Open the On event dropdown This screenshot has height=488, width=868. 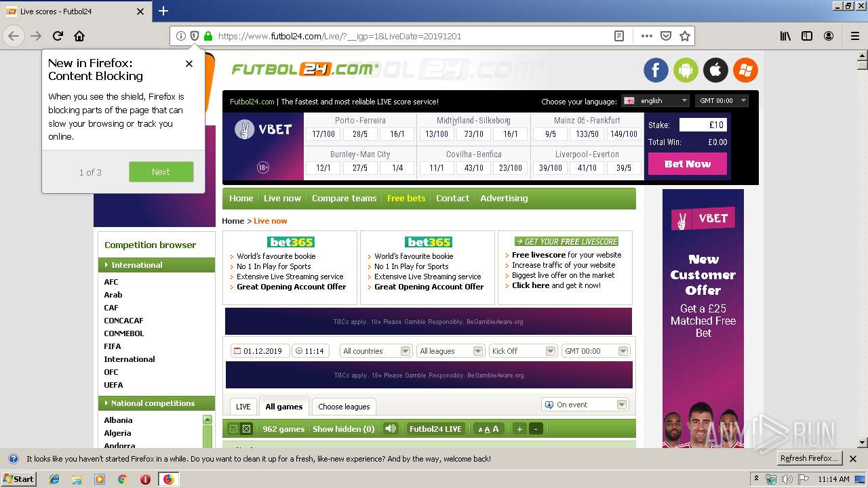pos(585,405)
